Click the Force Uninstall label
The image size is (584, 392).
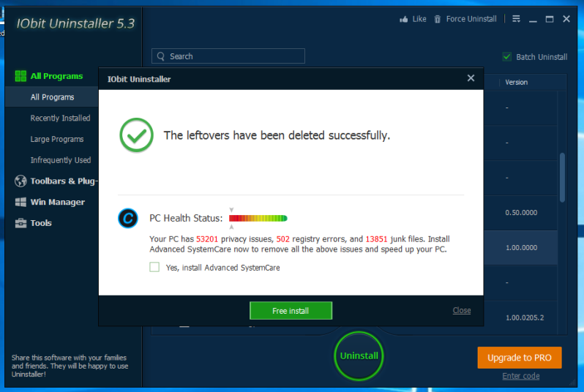(x=471, y=19)
